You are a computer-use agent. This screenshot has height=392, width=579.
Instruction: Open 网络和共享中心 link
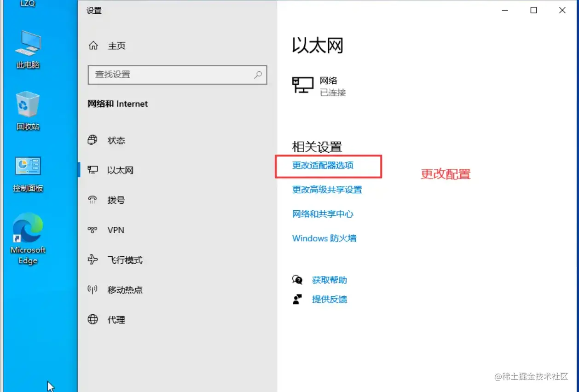323,214
